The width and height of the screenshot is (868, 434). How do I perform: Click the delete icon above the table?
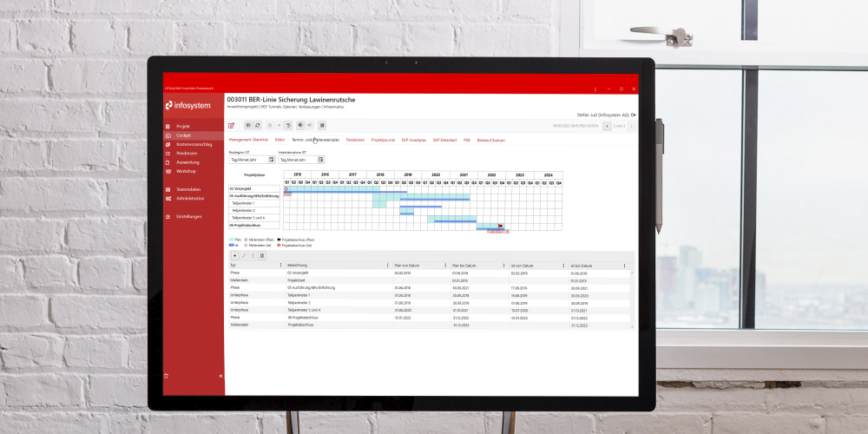253,256
